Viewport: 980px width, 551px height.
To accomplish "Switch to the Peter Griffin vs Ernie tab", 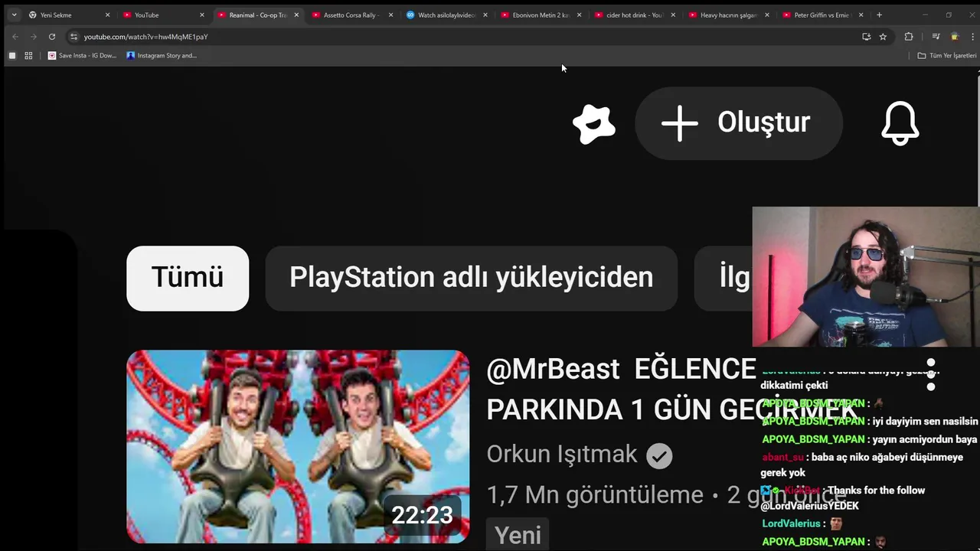I will coord(823,15).
